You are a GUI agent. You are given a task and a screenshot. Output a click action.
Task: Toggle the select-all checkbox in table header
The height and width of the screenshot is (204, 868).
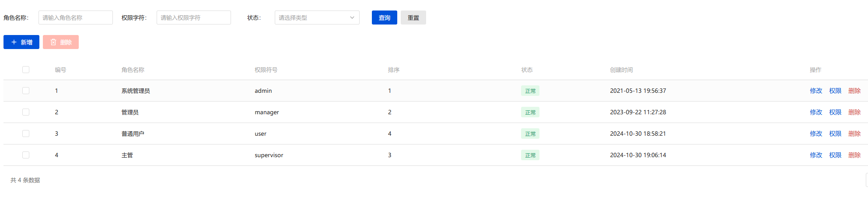pos(26,70)
